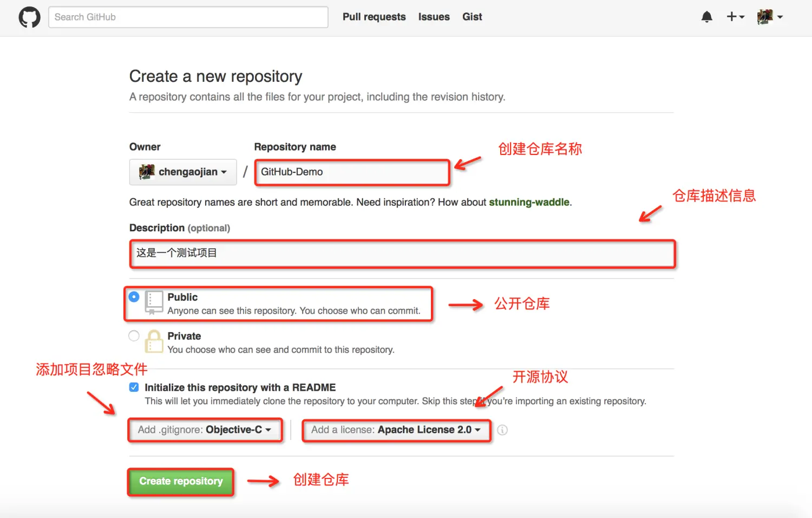Open the plus create-new menu
Image resolution: width=812 pixels, height=518 pixels.
click(735, 17)
